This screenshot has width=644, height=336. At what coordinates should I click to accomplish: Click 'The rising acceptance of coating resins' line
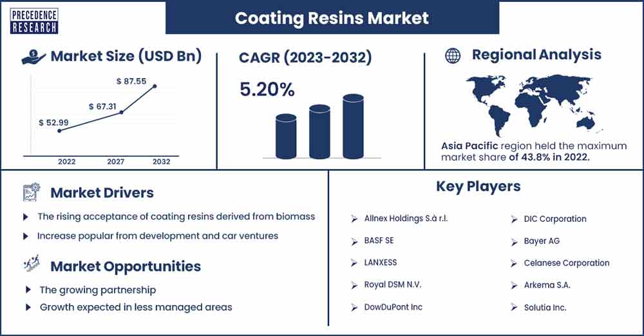click(176, 216)
